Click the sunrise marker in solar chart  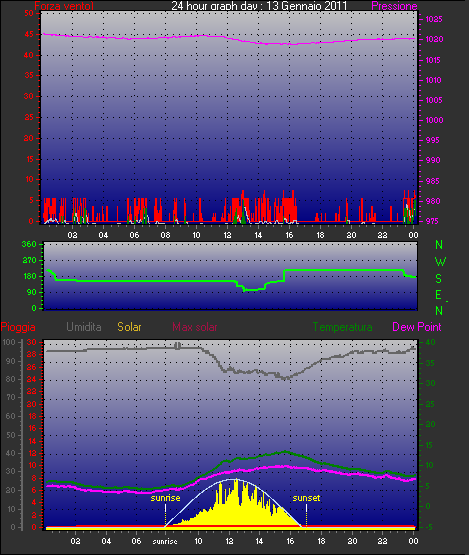165,498
